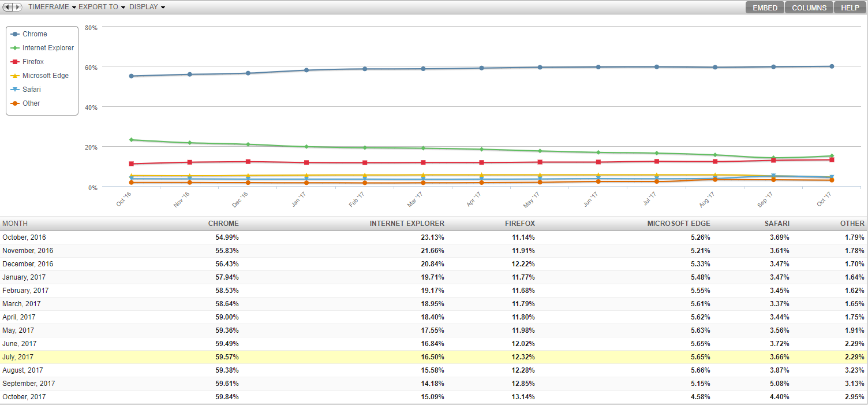Open the TIMEFRAME dropdown
This screenshot has height=405, width=868.
[x=51, y=7]
